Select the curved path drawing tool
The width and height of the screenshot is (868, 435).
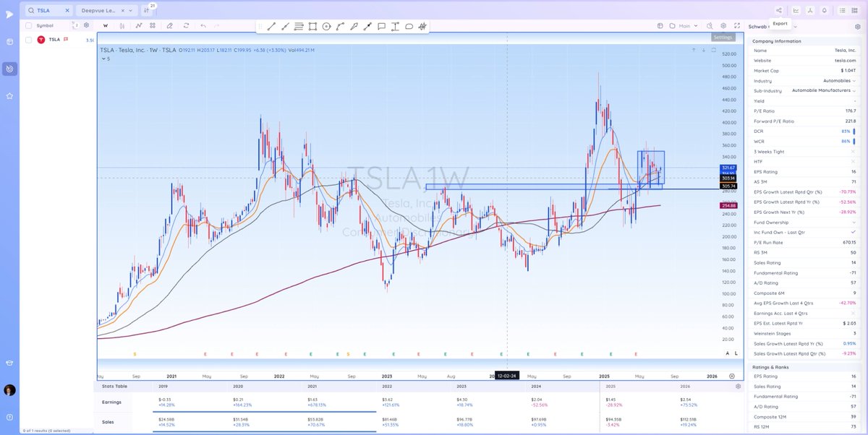click(x=340, y=27)
